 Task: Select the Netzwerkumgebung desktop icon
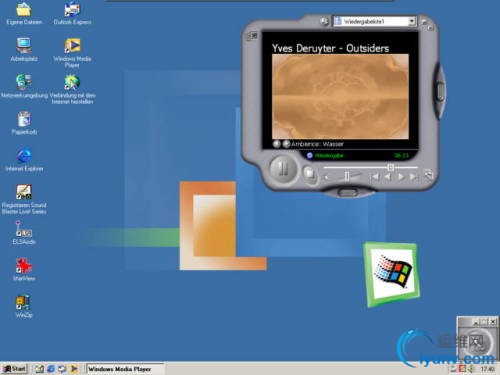[24, 87]
